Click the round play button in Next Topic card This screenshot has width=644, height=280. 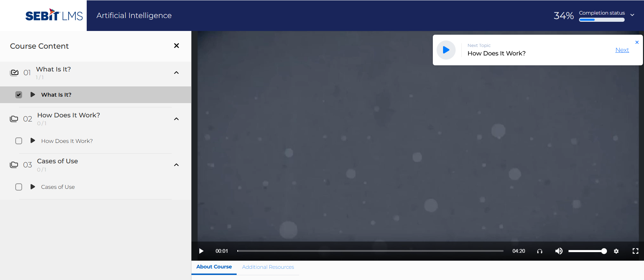click(x=446, y=50)
